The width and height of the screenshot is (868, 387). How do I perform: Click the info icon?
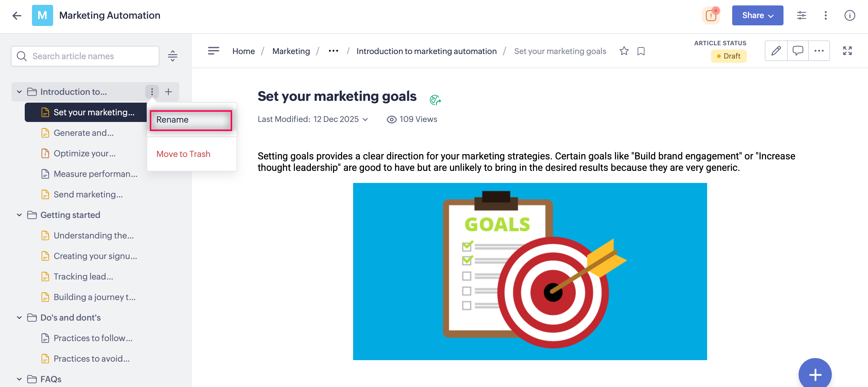click(850, 15)
